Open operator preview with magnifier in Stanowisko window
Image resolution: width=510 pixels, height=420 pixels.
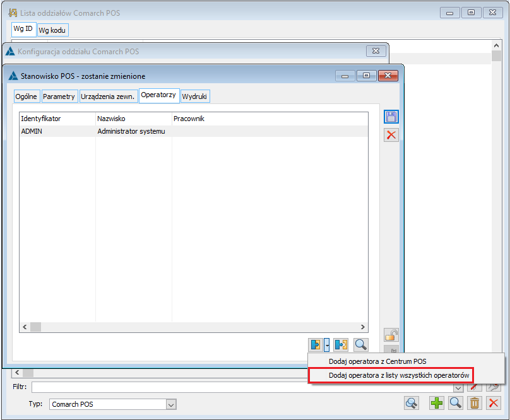(x=360, y=344)
